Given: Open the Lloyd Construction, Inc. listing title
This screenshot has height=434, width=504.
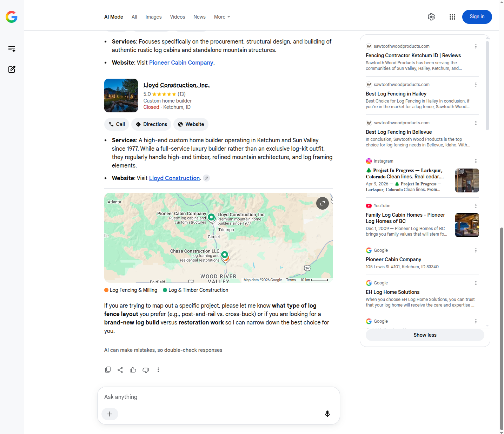Looking at the screenshot, I should coord(177,85).
